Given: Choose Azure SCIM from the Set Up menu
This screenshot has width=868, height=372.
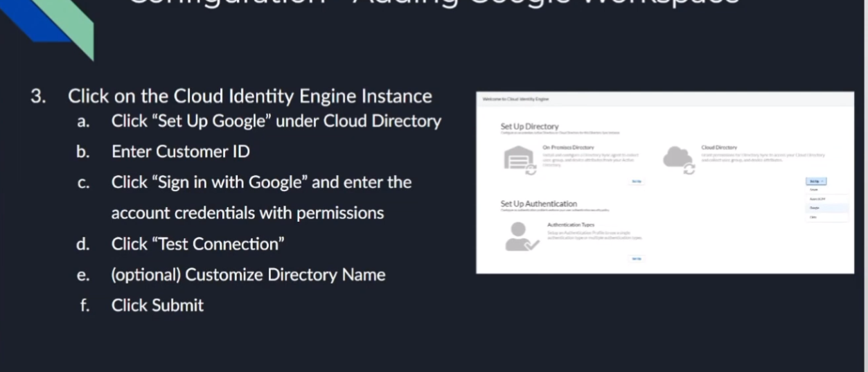Looking at the screenshot, I should (827, 199).
